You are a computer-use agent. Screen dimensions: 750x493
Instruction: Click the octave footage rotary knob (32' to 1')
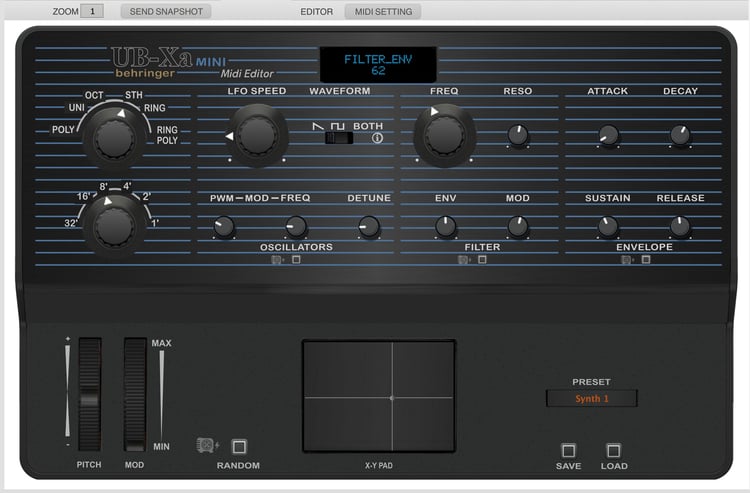[114, 228]
